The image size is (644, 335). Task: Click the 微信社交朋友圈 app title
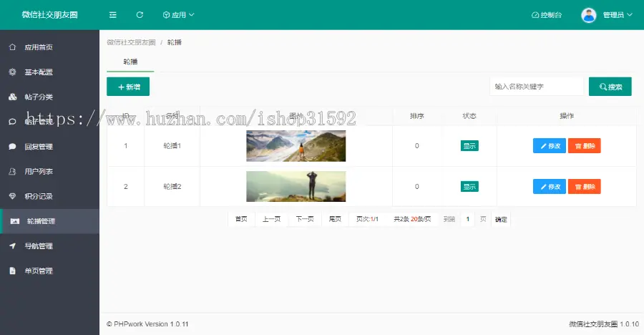(x=49, y=15)
